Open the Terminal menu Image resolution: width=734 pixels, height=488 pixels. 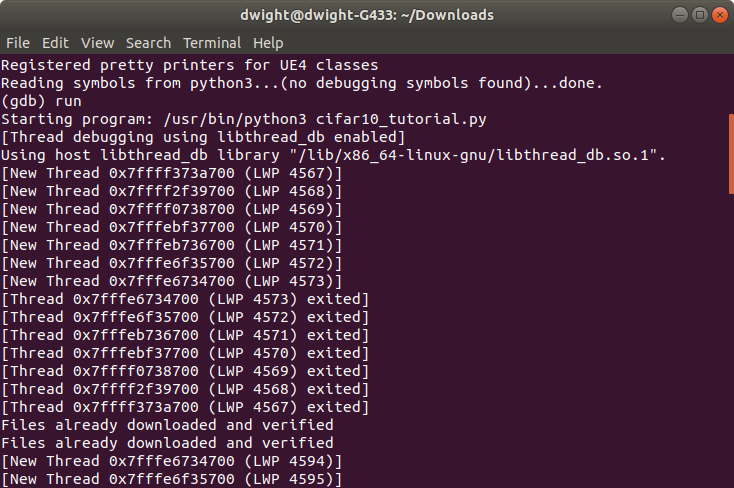click(211, 43)
